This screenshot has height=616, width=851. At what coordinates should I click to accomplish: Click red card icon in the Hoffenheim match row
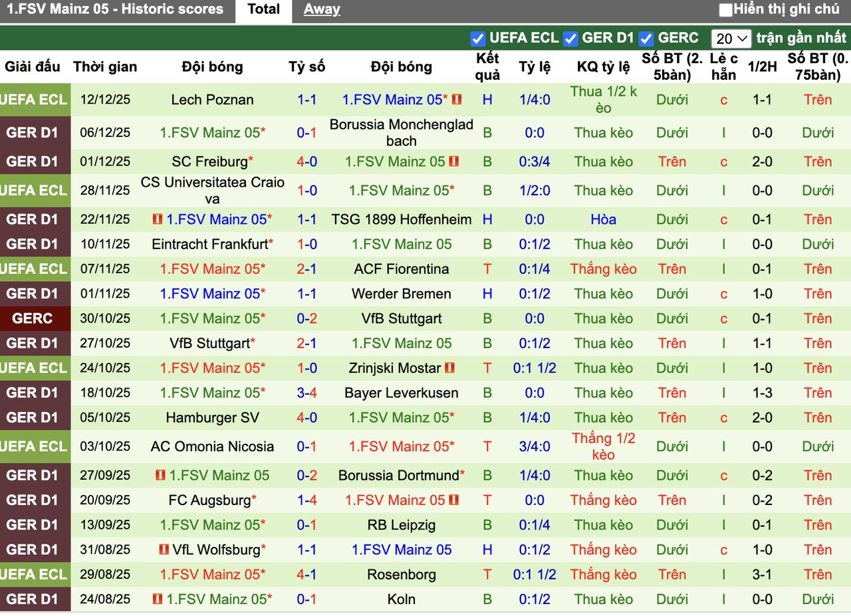tap(158, 219)
